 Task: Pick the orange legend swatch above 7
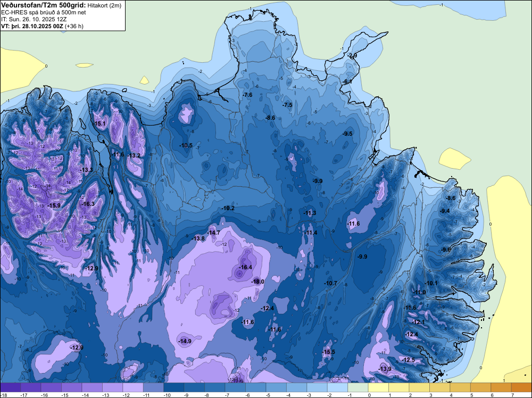[521, 387]
